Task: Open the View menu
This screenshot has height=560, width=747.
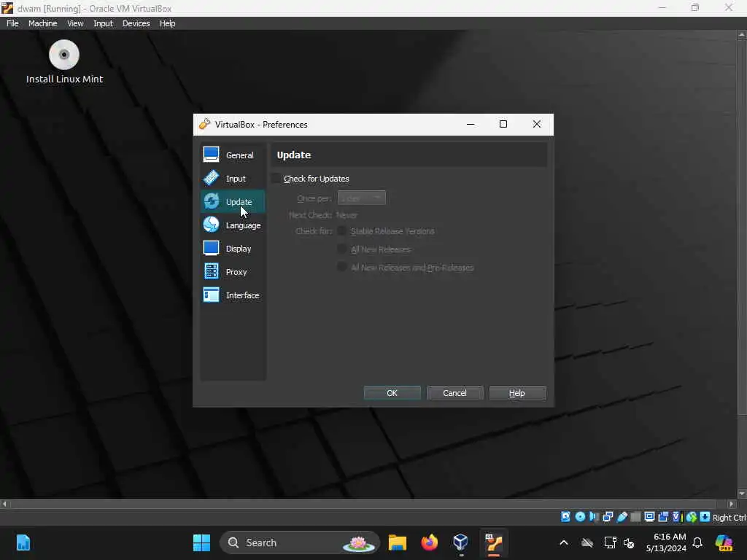Action: tap(75, 23)
